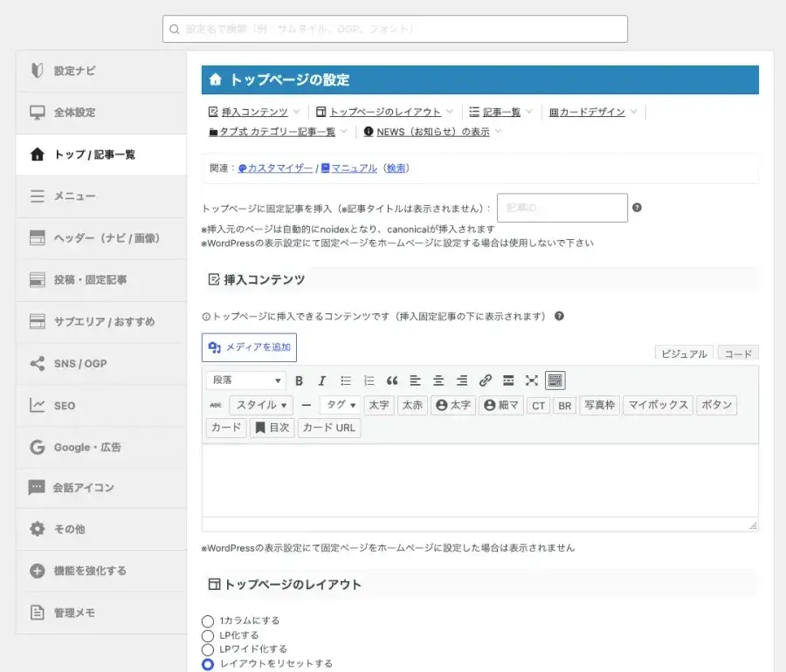786x672 pixels.
Task: Click the 太字 speech-icon button
Action: [453, 405]
